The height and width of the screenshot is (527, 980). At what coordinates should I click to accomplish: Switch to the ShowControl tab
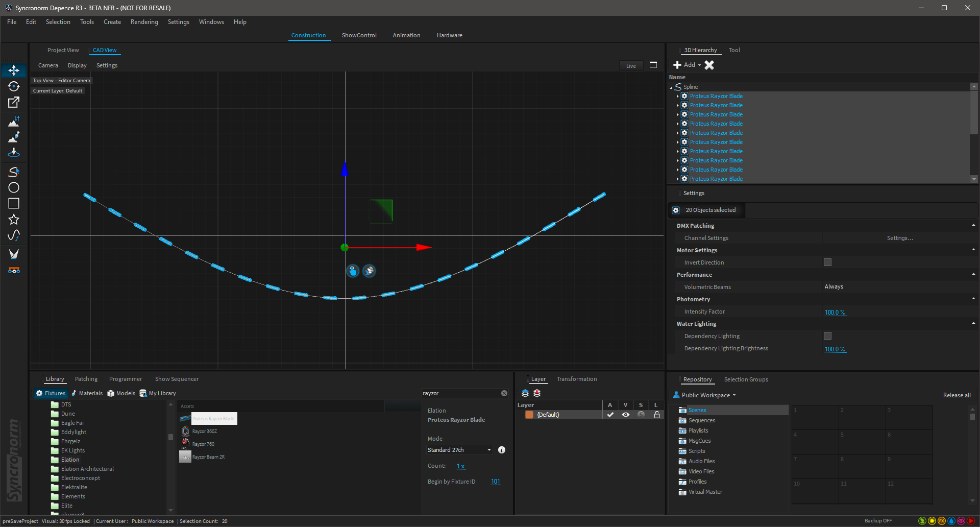pos(359,35)
